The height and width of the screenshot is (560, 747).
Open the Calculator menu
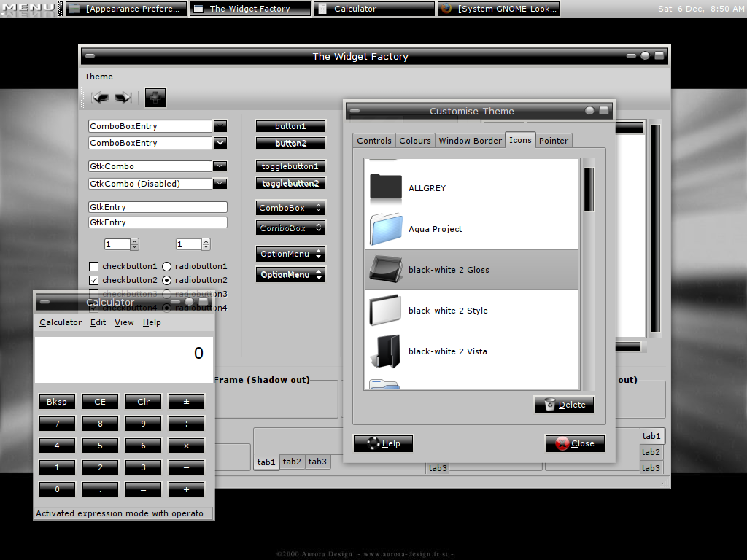[x=61, y=322]
